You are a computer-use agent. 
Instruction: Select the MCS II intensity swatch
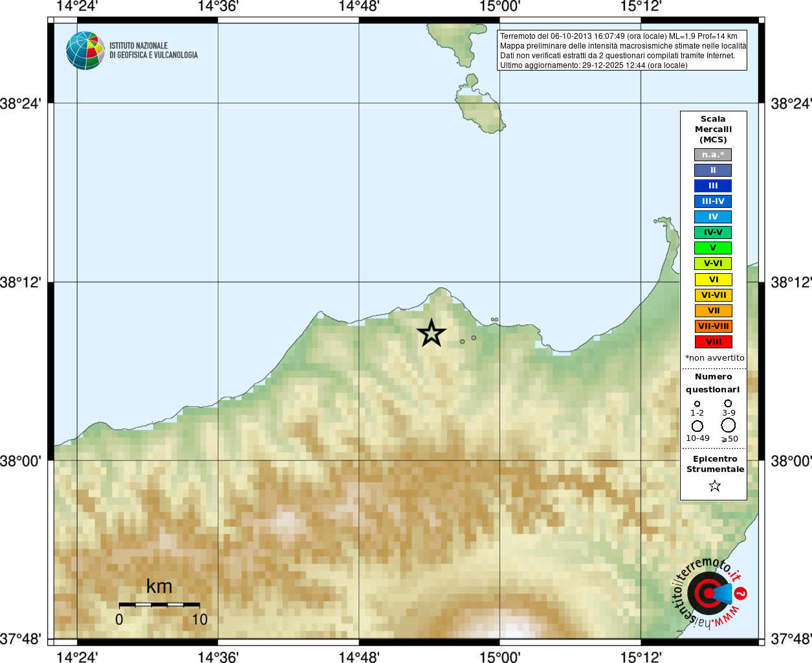[713, 170]
